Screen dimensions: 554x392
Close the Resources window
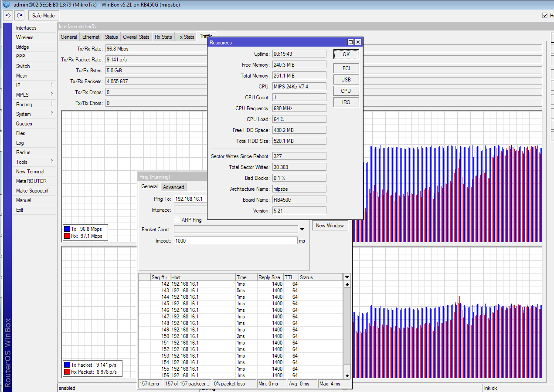coord(358,42)
